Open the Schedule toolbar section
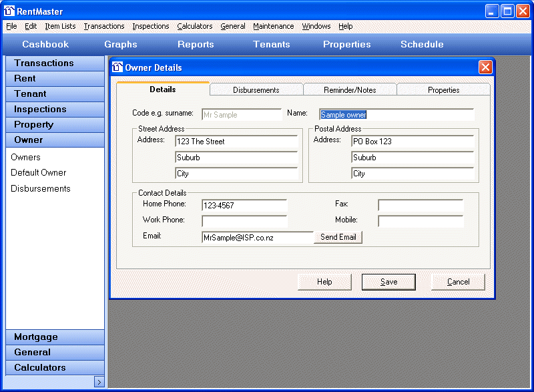 click(x=422, y=45)
